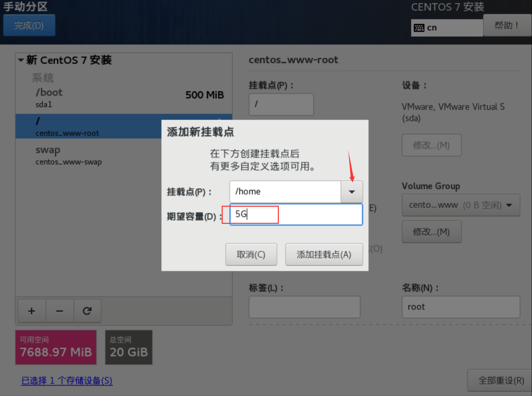This screenshot has width=532, height=396.
Task: Click the 500 MiB size value
Action: [x=205, y=95]
